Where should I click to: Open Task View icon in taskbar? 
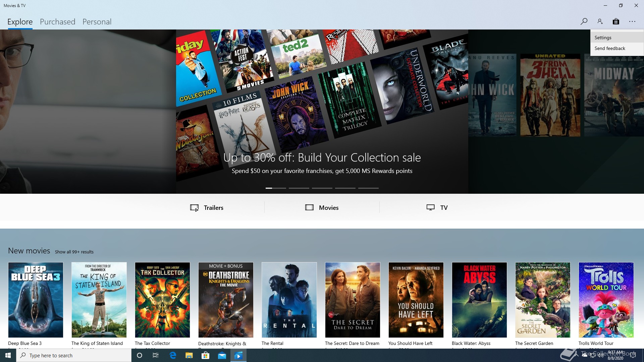pyautogui.click(x=156, y=355)
